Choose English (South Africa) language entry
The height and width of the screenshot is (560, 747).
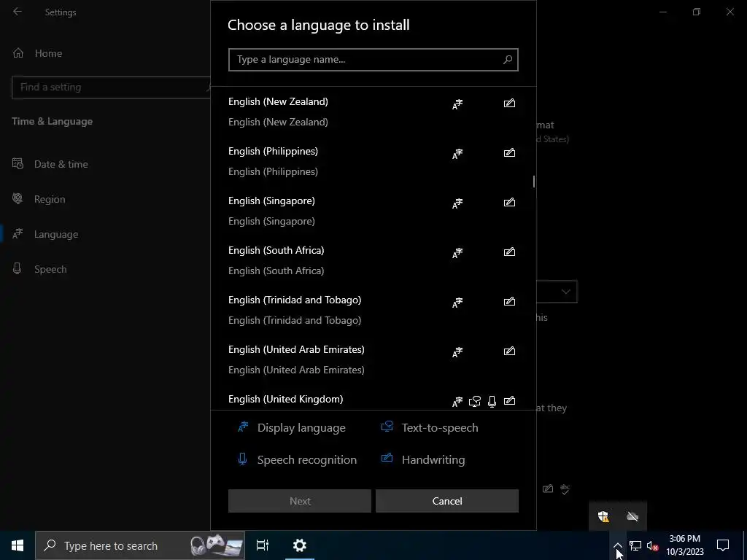tap(373, 260)
